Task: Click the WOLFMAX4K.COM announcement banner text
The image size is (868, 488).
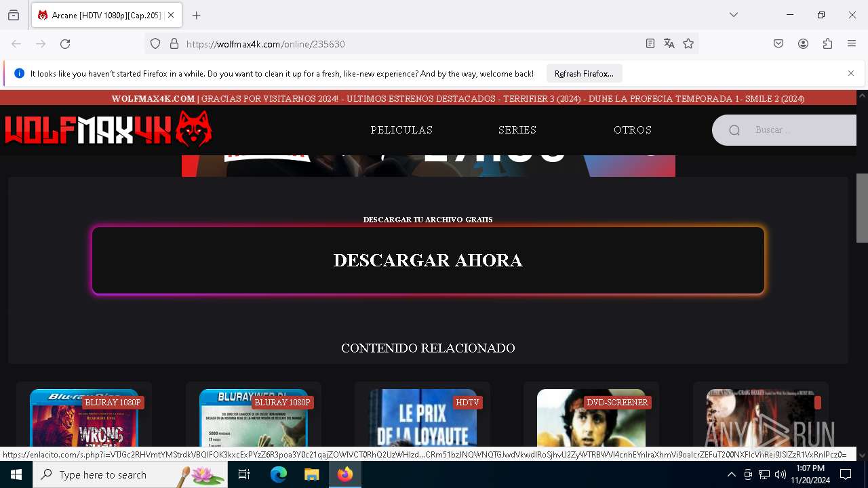Action: [458, 98]
